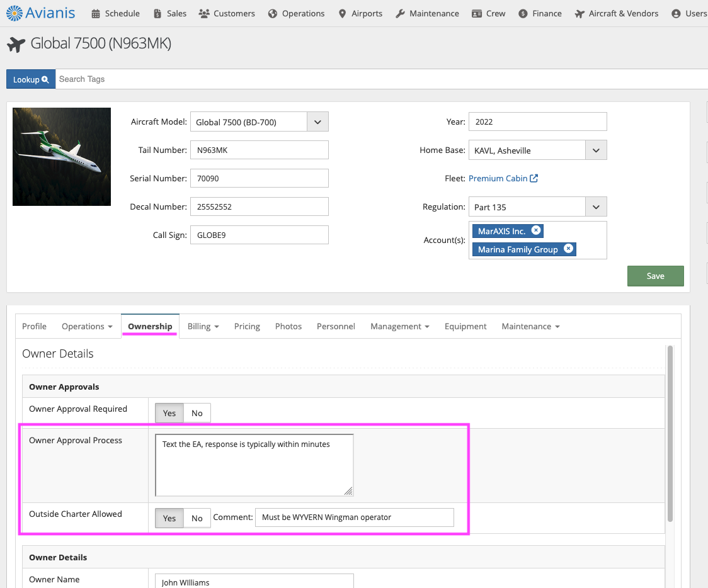Click the Lookup button
This screenshot has width=708, height=588.
click(31, 79)
